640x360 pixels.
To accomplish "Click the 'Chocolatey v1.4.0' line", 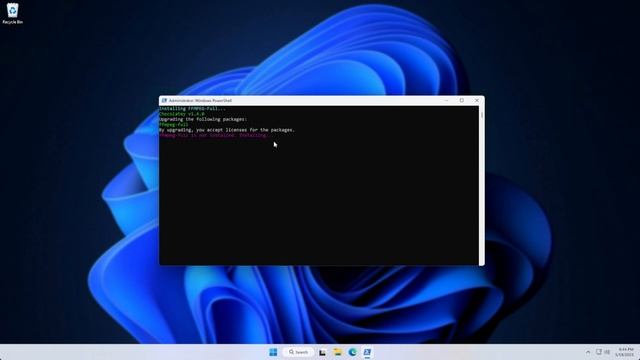I will 182,114.
